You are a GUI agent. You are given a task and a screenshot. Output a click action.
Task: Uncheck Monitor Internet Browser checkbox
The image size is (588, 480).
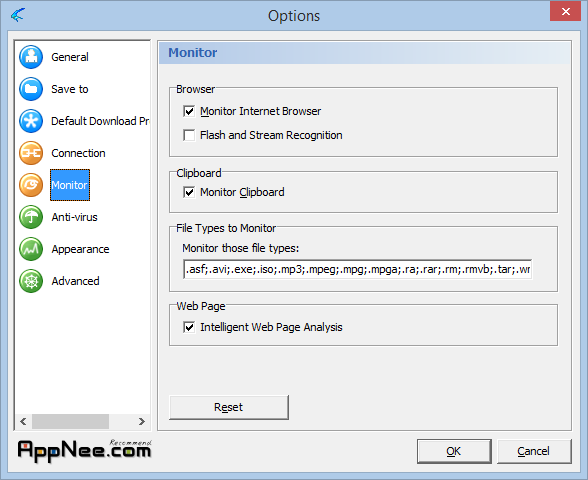[189, 111]
